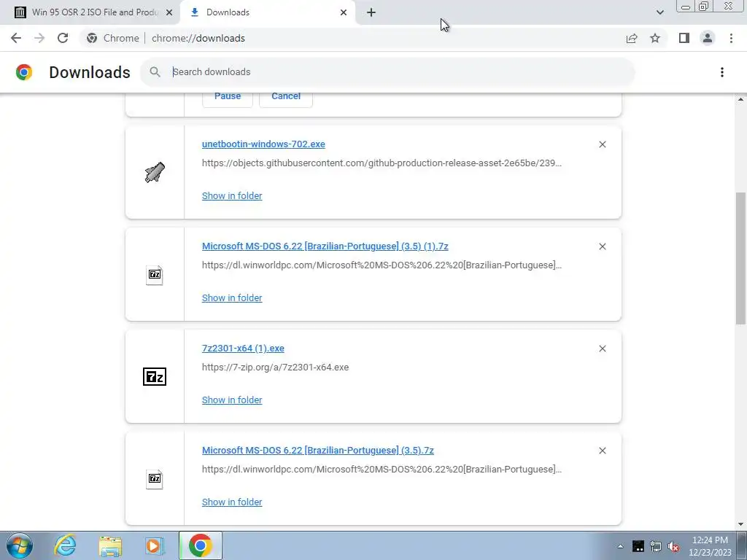This screenshot has width=747, height=560.
Task: Open 7z2301-x64 (1).exe file link
Action: click(243, 348)
